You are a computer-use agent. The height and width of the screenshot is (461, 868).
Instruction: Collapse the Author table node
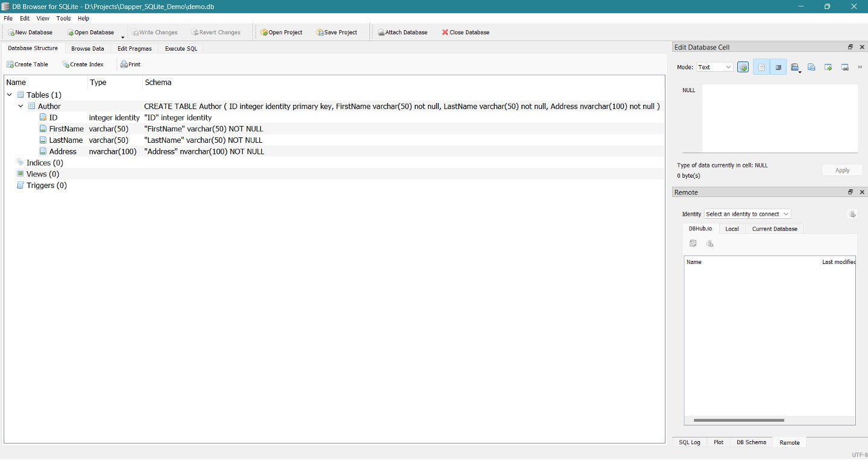21,106
